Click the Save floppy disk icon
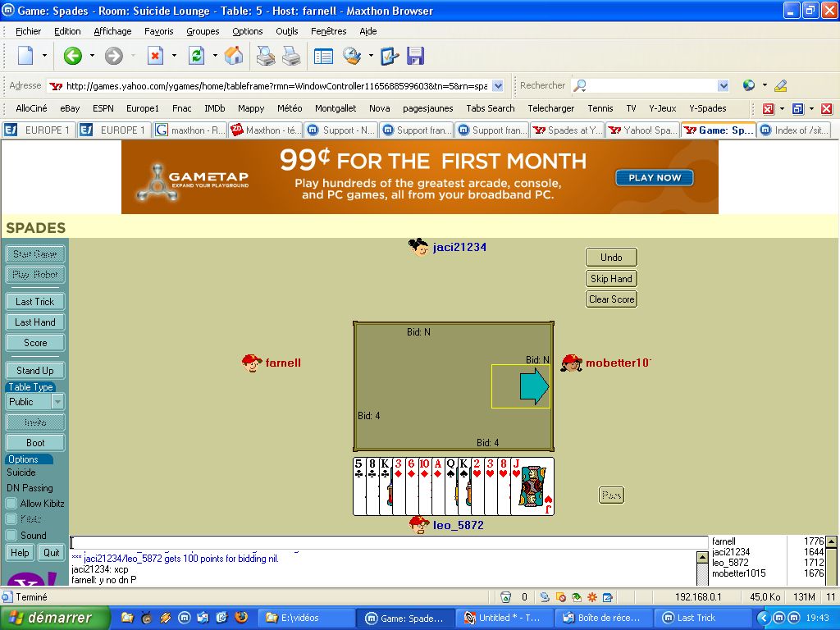The image size is (840, 630). tap(415, 56)
